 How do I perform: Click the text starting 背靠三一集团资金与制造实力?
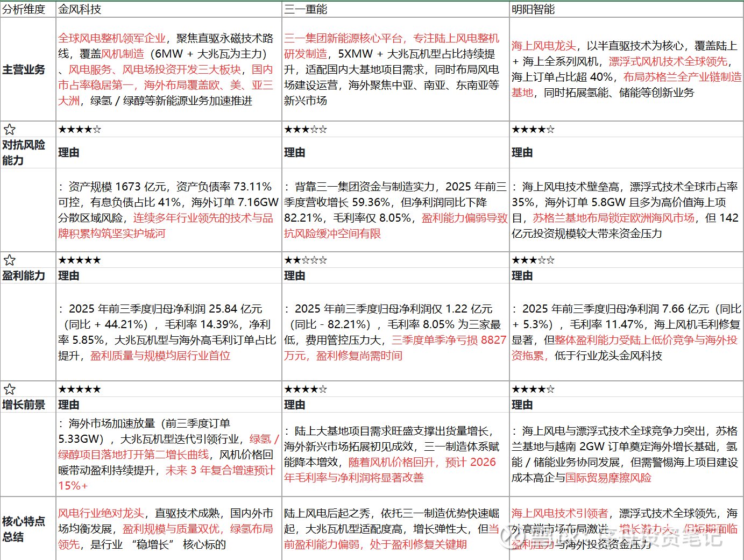point(396,210)
